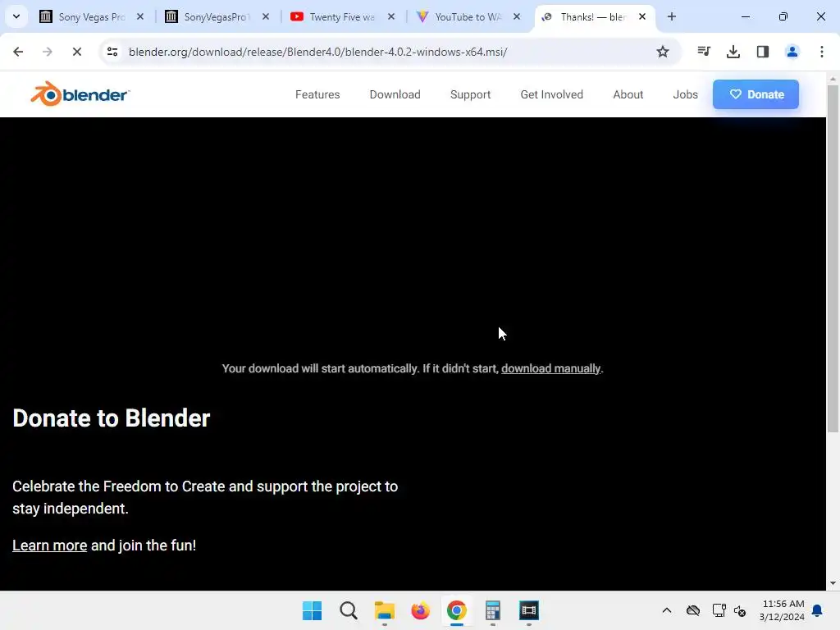840x630 pixels.
Task: Close the SonyVegasPro second tab
Action: pos(266,16)
